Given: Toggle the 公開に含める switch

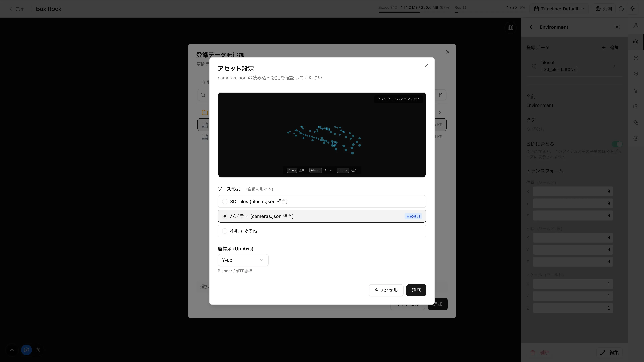Looking at the screenshot, I should (617, 144).
